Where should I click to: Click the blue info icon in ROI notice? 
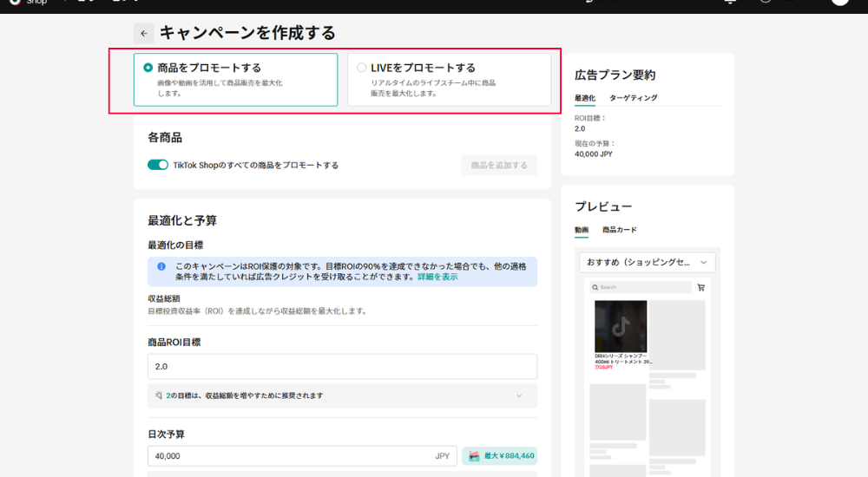point(161,266)
